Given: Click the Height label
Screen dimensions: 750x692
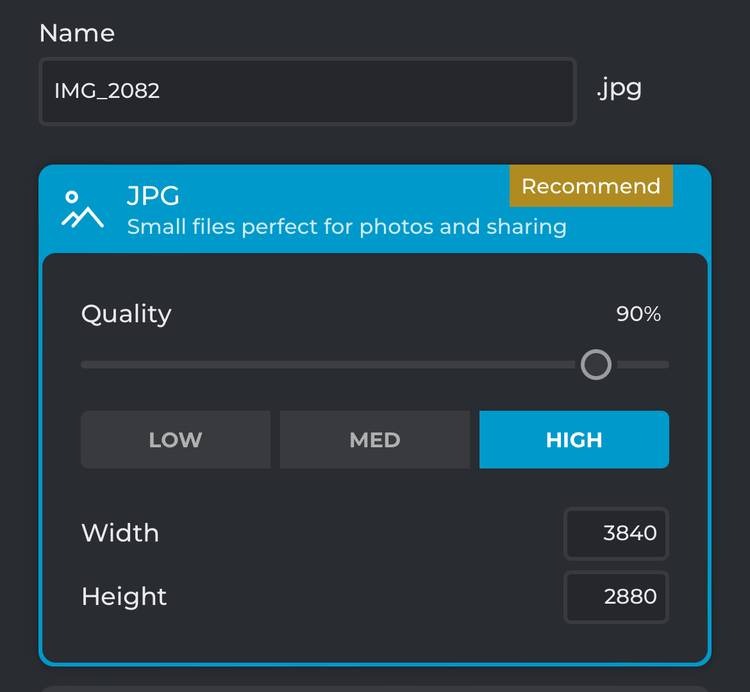Looking at the screenshot, I should [x=124, y=597].
